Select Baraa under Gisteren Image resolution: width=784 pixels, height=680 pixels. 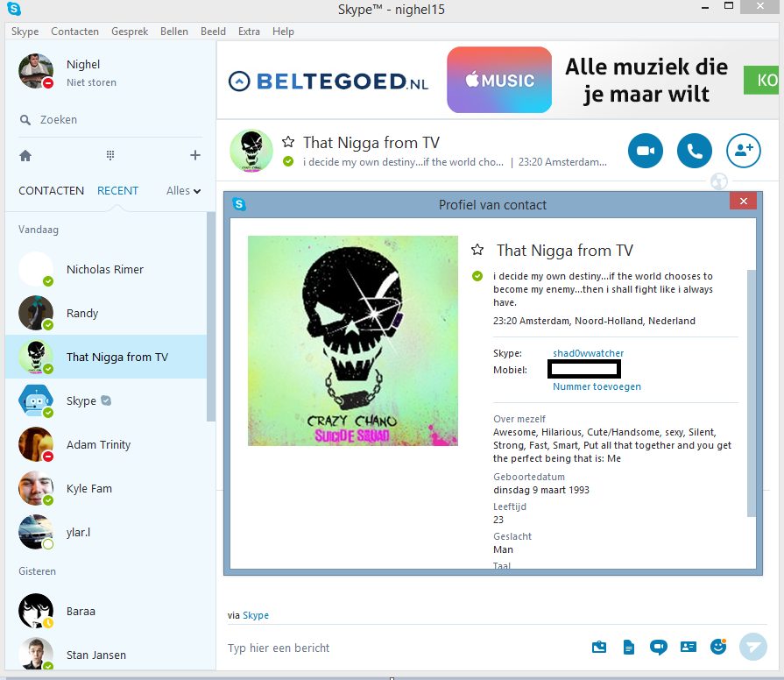(x=105, y=611)
